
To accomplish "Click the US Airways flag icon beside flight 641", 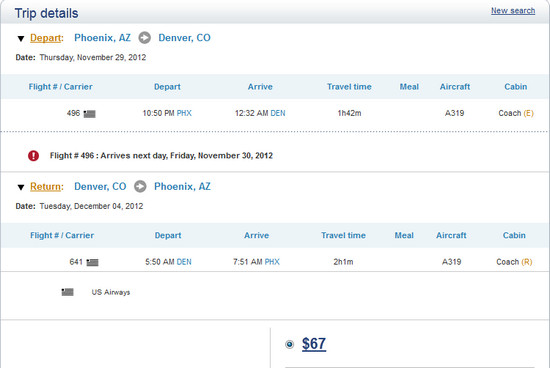I will coord(92,262).
